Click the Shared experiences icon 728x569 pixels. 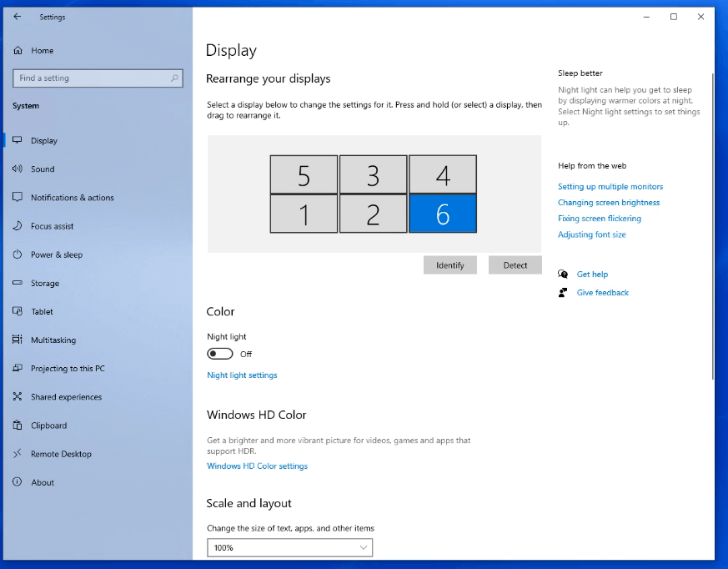point(18,396)
